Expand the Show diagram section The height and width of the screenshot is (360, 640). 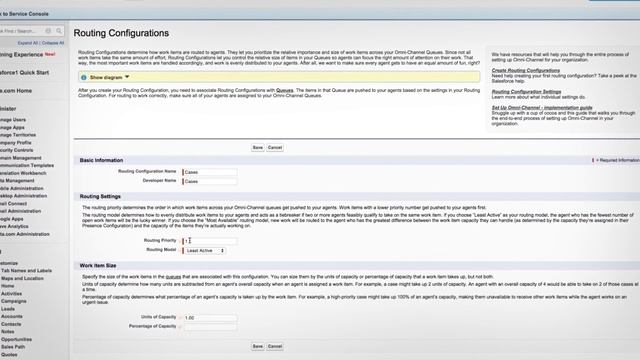point(109,77)
